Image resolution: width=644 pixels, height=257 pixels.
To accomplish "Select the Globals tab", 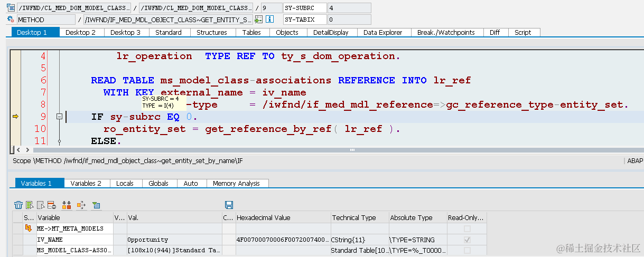I will [x=158, y=183].
